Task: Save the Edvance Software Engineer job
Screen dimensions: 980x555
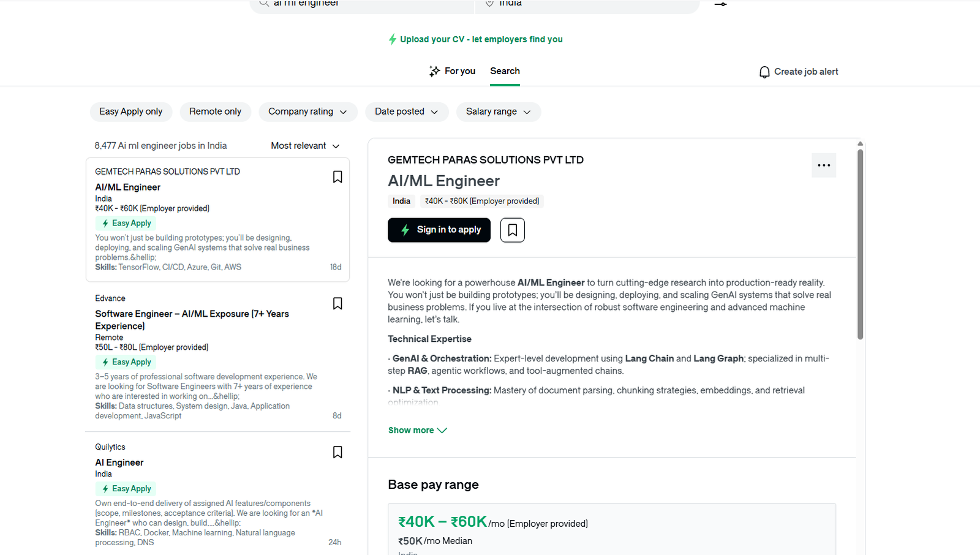Action: [x=337, y=304]
